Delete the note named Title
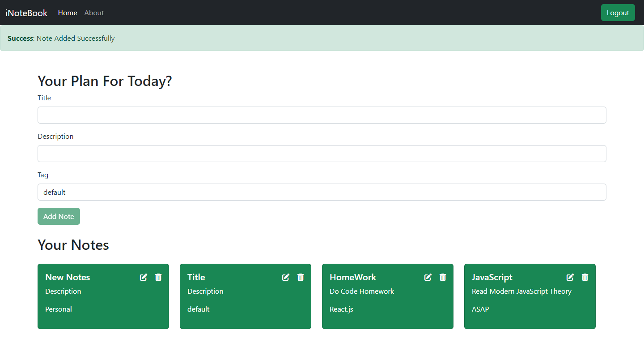 pos(301,277)
